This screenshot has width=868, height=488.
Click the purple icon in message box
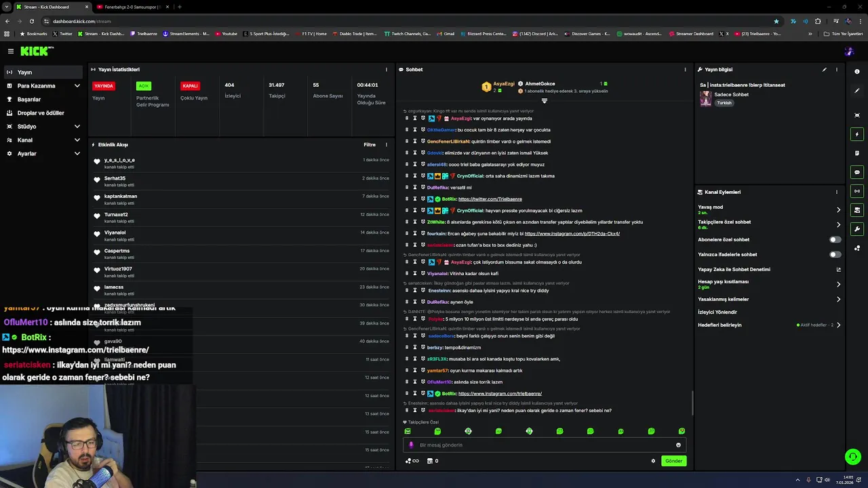(411, 445)
